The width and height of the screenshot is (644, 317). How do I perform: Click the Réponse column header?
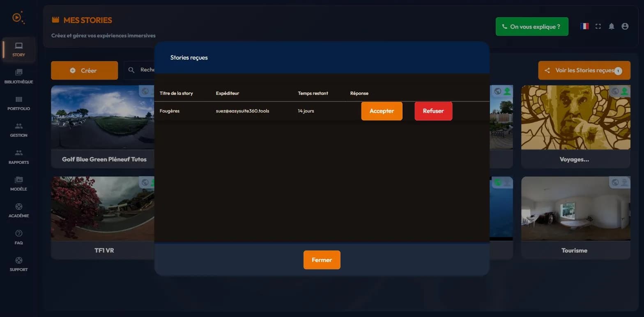pyautogui.click(x=359, y=93)
